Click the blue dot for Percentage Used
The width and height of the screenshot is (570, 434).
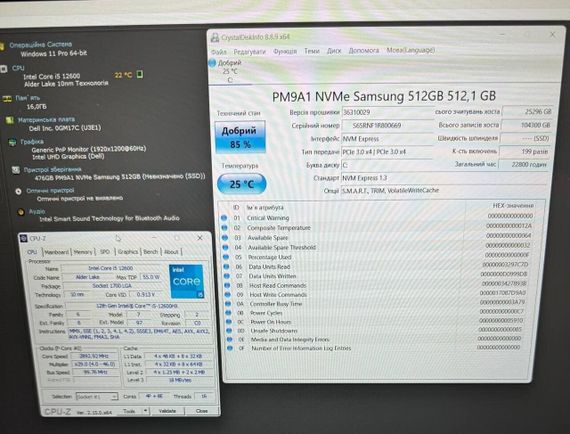pyautogui.click(x=226, y=257)
